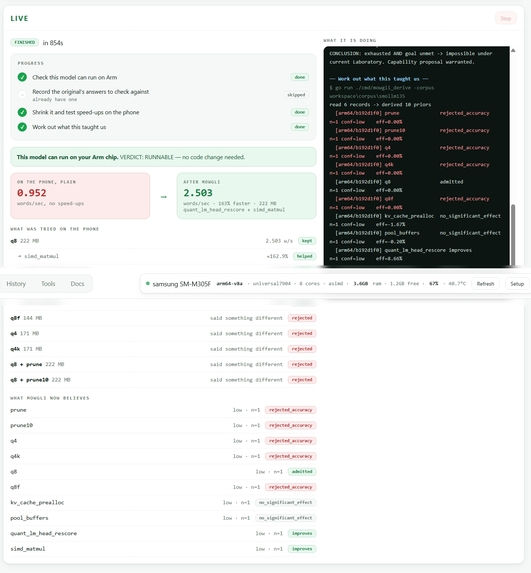
Task: Click 'rejected_accuracy' badge on q4k belief row
Action: click(x=291, y=456)
